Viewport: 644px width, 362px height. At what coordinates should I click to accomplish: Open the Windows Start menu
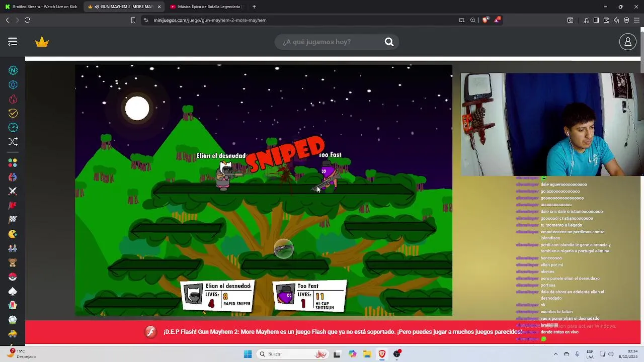[x=248, y=354]
